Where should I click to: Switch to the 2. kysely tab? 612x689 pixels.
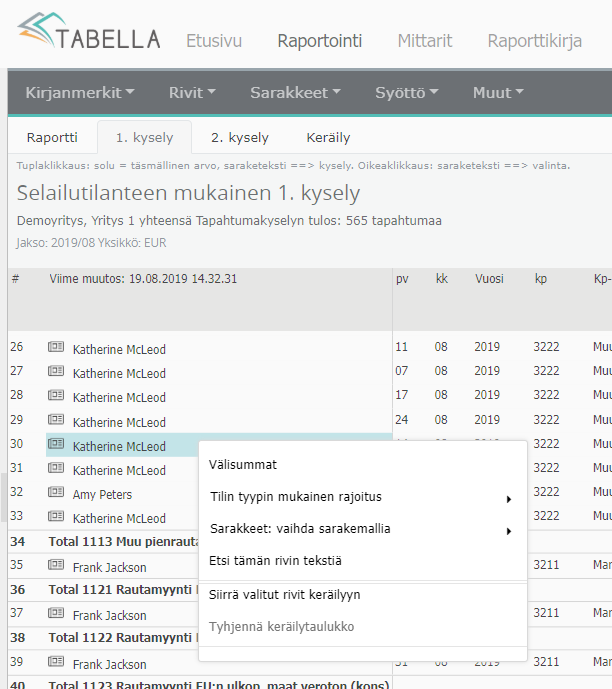click(x=240, y=138)
